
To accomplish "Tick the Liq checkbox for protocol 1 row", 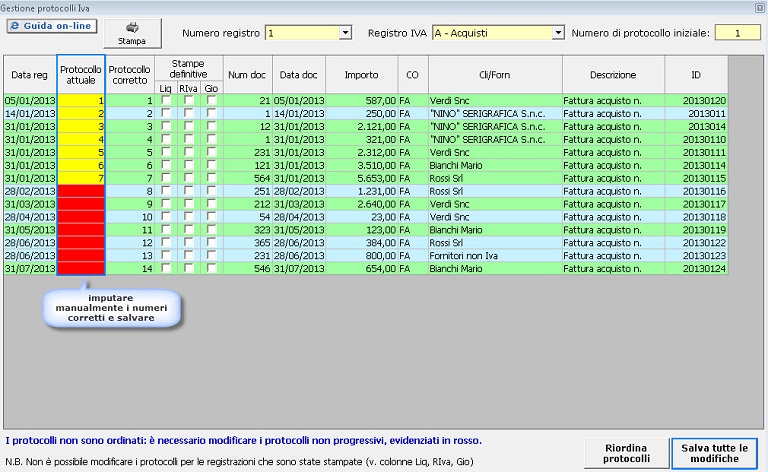I will (166, 100).
